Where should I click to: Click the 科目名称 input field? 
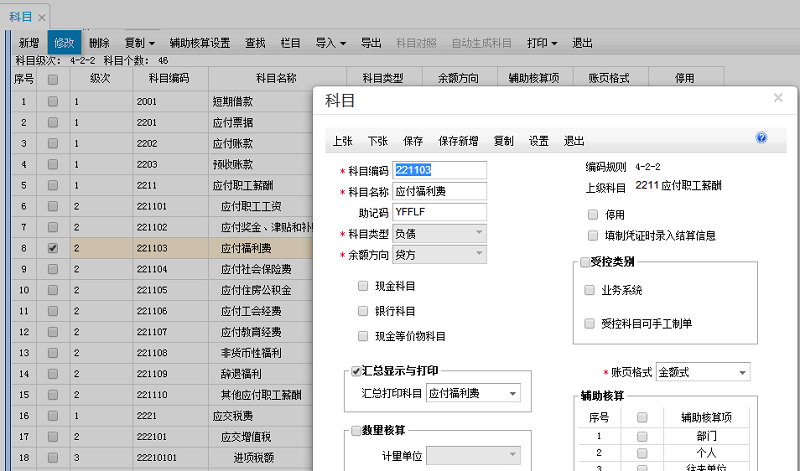[x=439, y=191]
